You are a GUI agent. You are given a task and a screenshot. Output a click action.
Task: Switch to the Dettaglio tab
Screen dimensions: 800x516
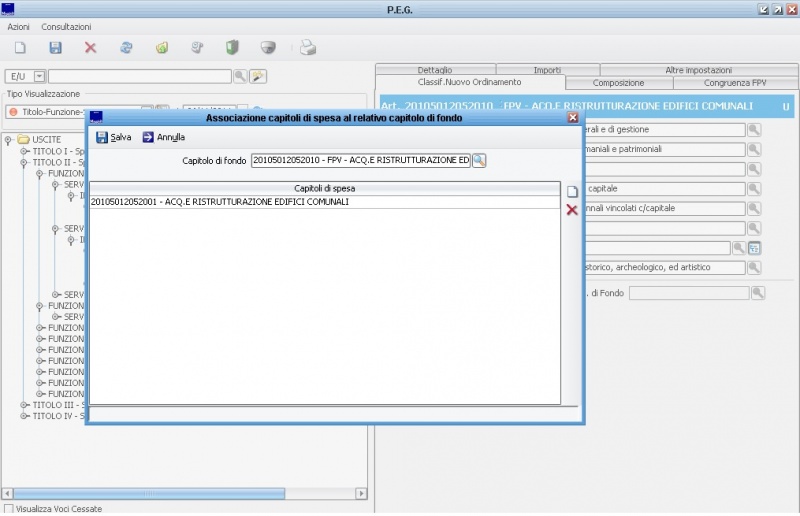(435, 70)
